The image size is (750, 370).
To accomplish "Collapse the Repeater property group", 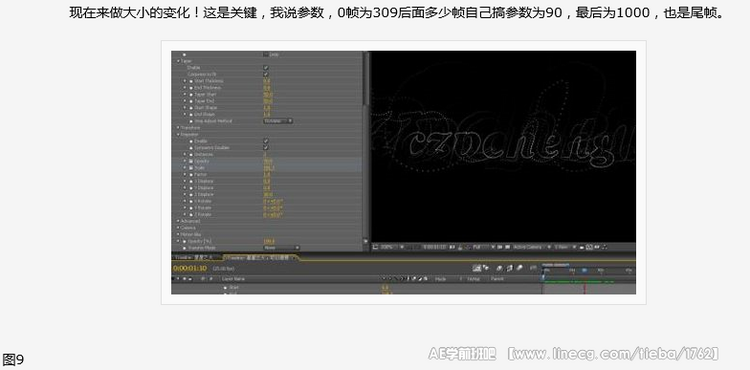I will click(178, 134).
